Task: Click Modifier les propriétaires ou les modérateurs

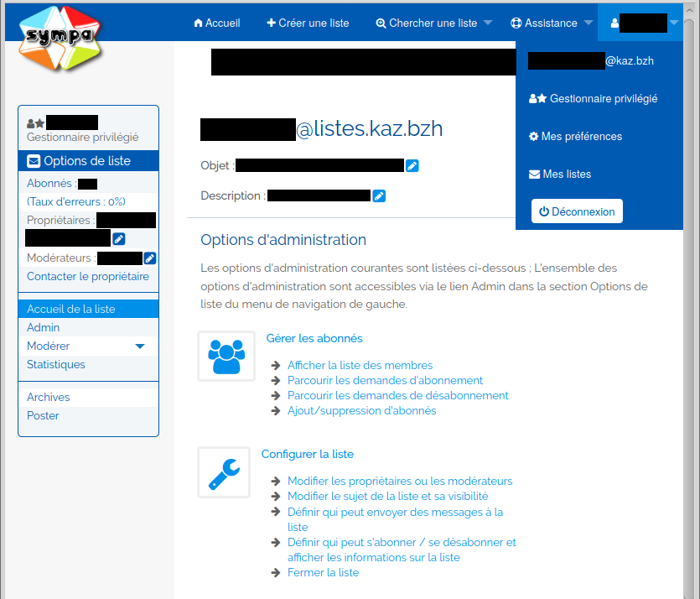Action: click(399, 482)
